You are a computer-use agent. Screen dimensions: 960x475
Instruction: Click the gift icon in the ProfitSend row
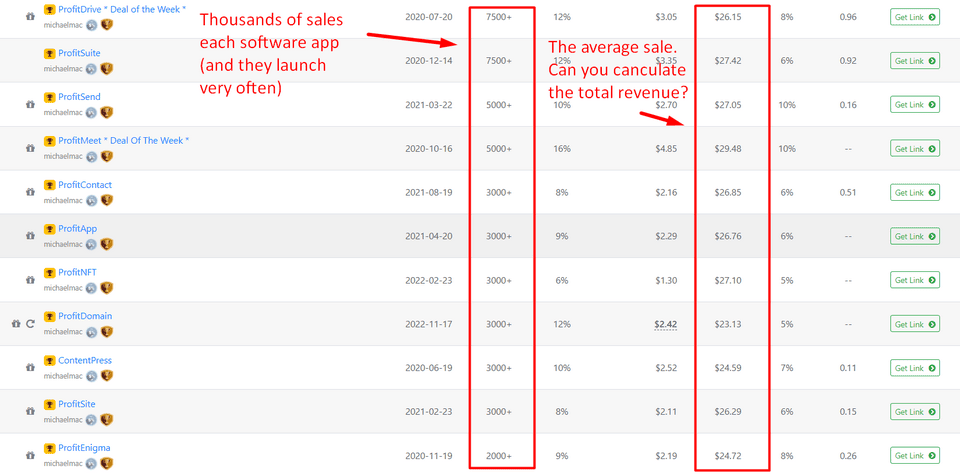(x=30, y=105)
